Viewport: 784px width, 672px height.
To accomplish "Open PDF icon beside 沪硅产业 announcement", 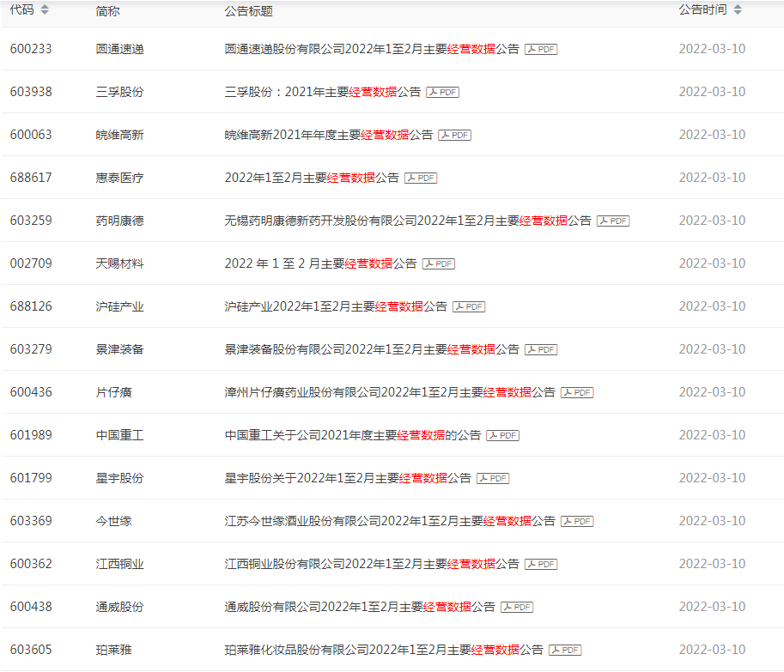I will point(469,307).
